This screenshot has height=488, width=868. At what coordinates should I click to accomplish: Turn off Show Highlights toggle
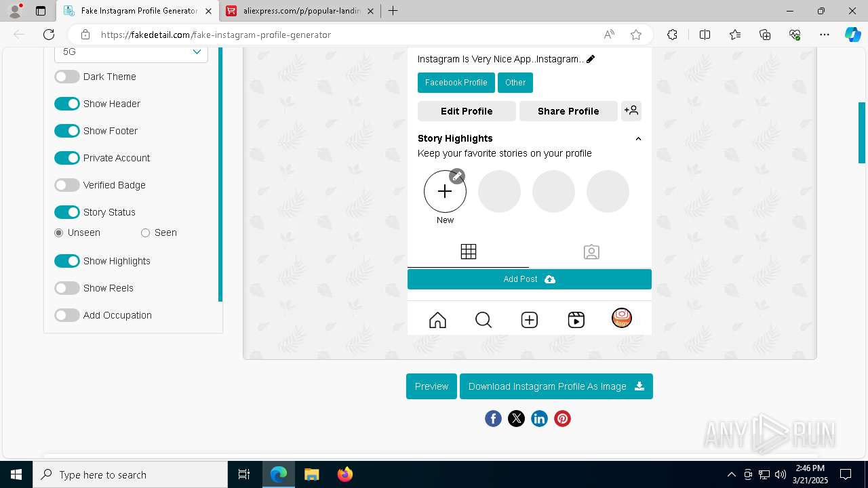[67, 261]
